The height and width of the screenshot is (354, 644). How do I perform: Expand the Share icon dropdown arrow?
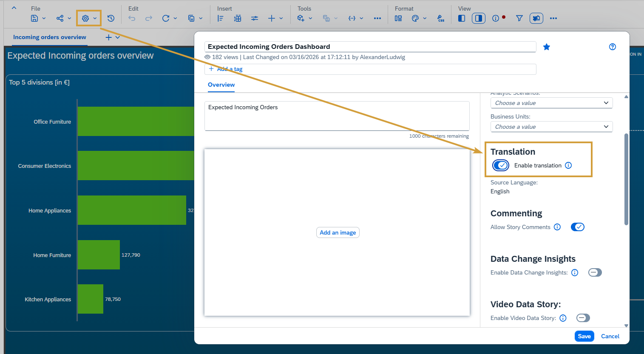point(69,18)
